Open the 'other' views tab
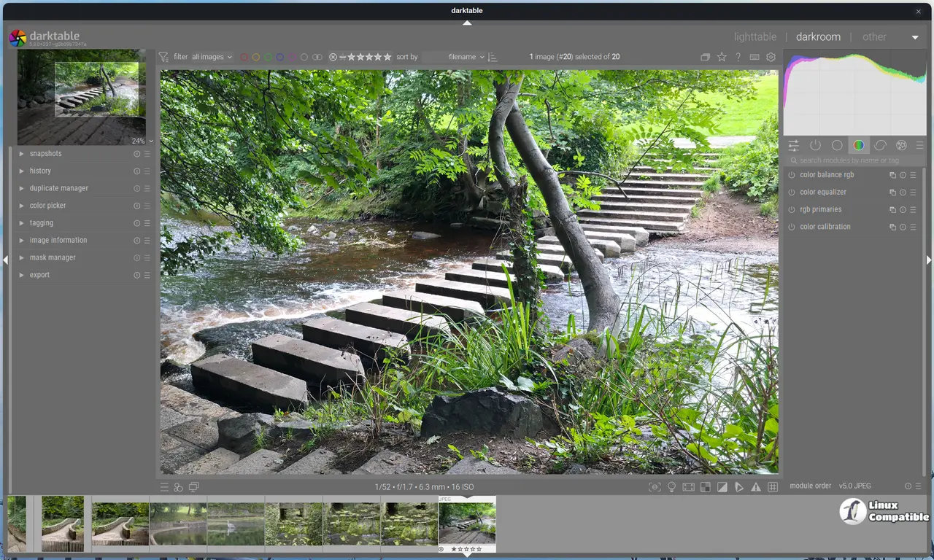Image resolution: width=934 pixels, height=560 pixels. [874, 37]
